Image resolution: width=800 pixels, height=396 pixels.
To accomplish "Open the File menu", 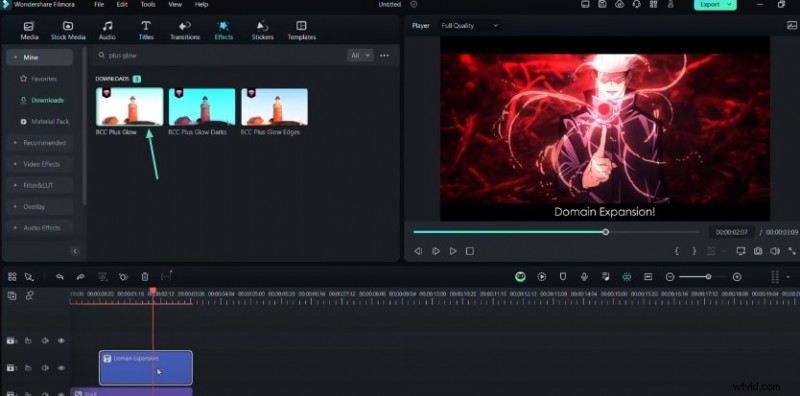I will [99, 5].
